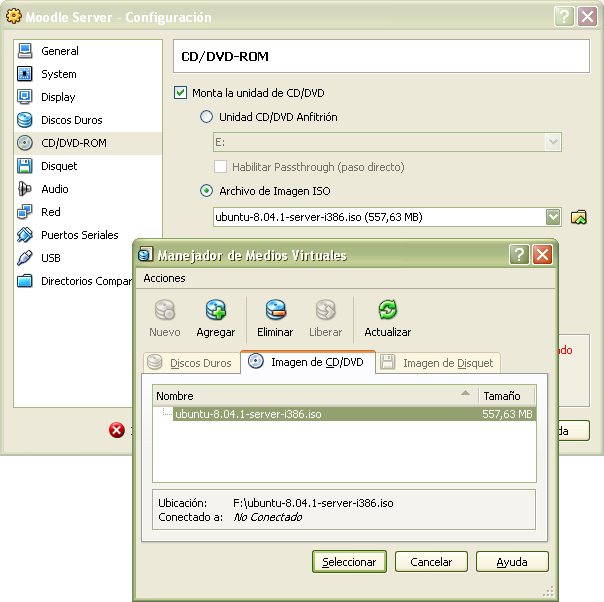
Task: Open the Discos Duros category
Action: pyautogui.click(x=88, y=120)
